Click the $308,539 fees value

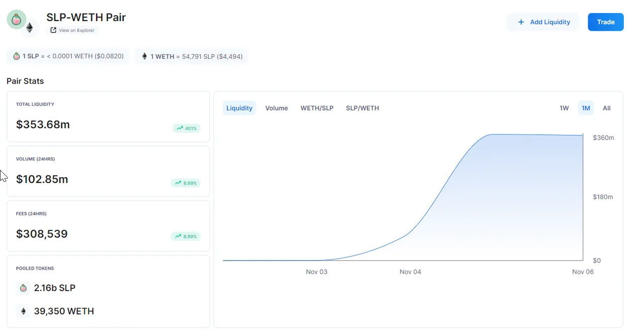(x=42, y=234)
